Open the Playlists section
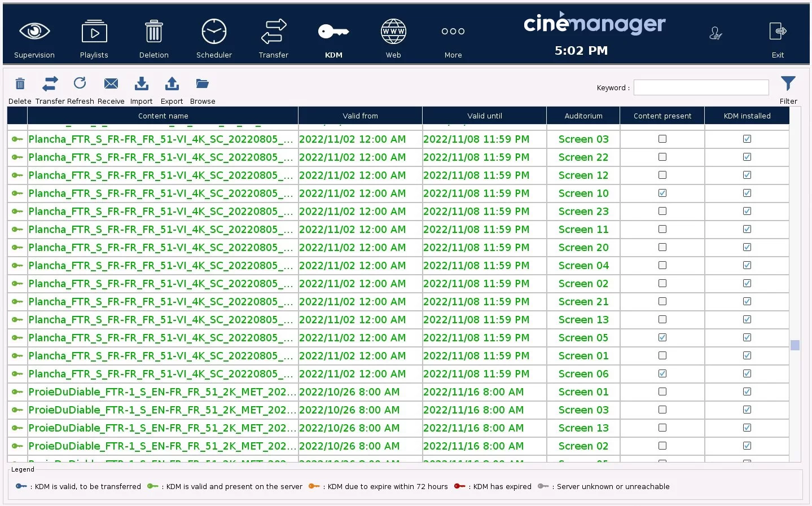Image resolution: width=812 pixels, height=506 pixels. tap(94, 33)
